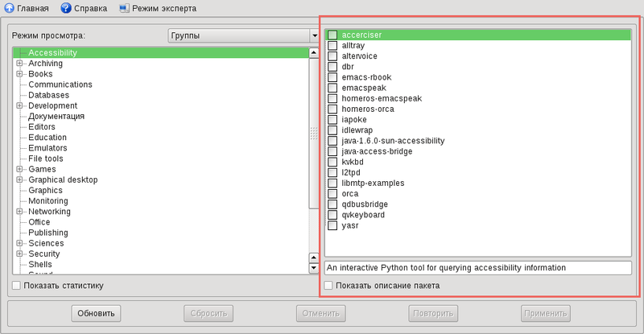This screenshot has width=644, height=334.
Task: Select the homeros-emacspeak package row
Action: pyautogui.click(x=478, y=99)
